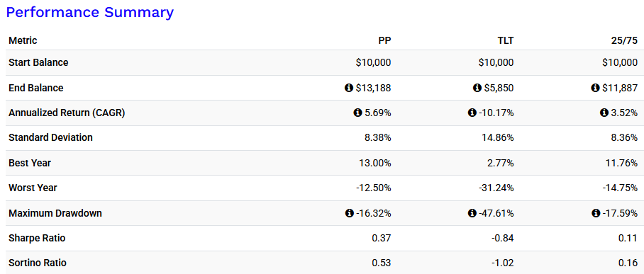Click the Performance Summary heading

90,12
